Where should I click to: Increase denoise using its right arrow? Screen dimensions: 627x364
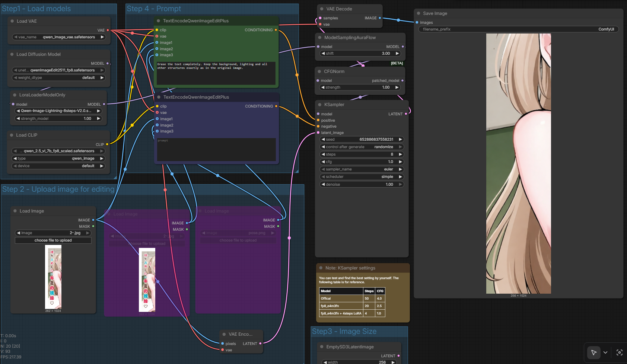click(x=401, y=185)
